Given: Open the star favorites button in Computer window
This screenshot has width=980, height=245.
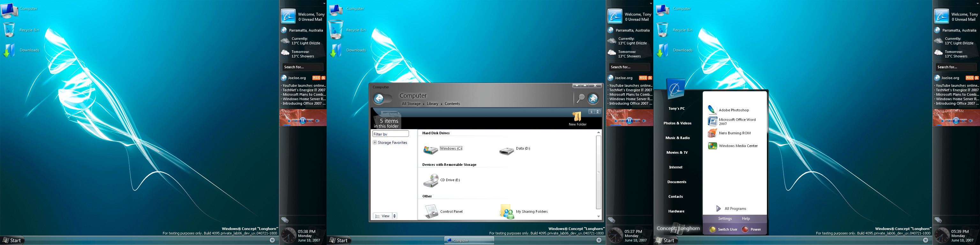Looking at the screenshot, I should [593, 99].
